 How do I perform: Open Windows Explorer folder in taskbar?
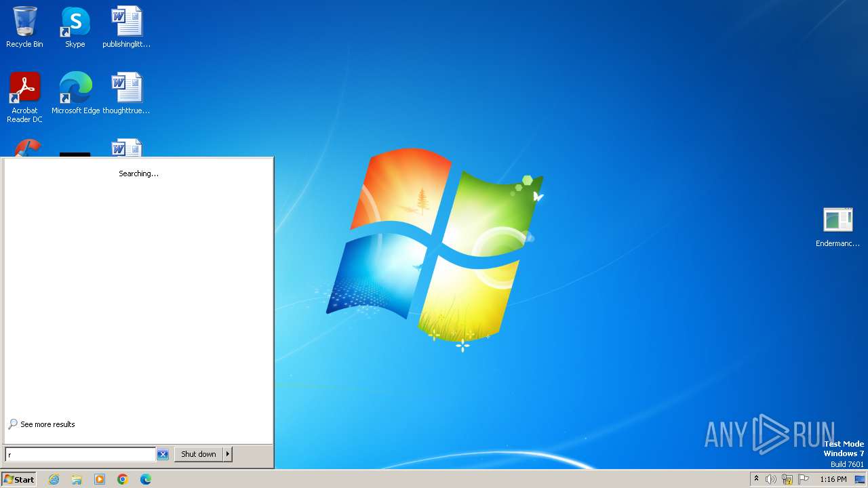[x=77, y=479]
